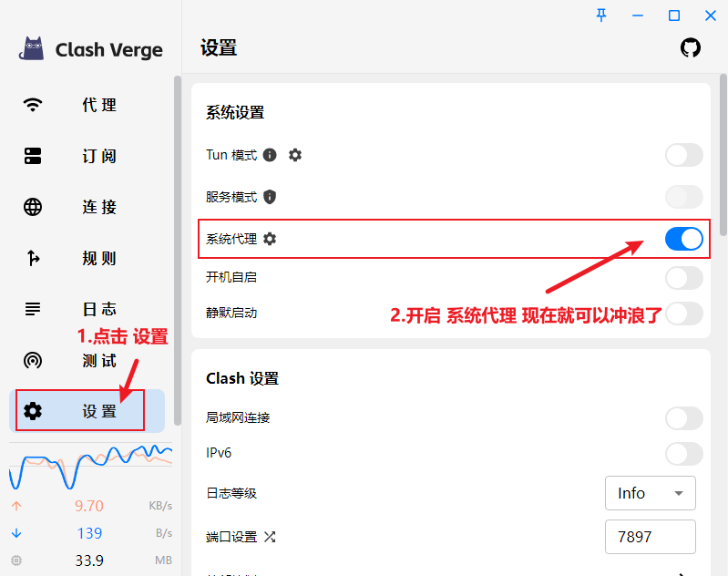Click the port setting field 7897
The image size is (728, 576).
tap(650, 537)
